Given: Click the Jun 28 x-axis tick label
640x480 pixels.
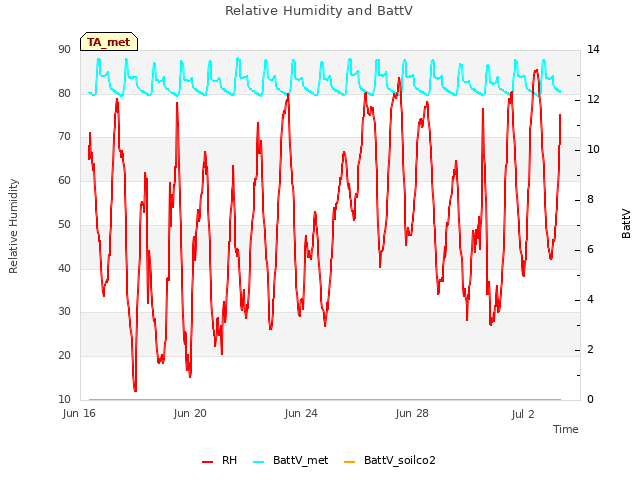Looking at the screenshot, I should (x=412, y=413).
